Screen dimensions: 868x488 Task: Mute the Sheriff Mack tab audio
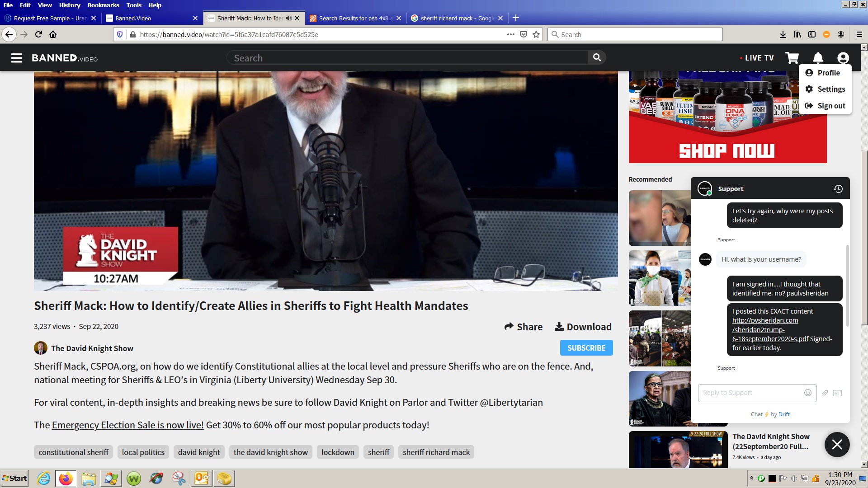coord(289,18)
